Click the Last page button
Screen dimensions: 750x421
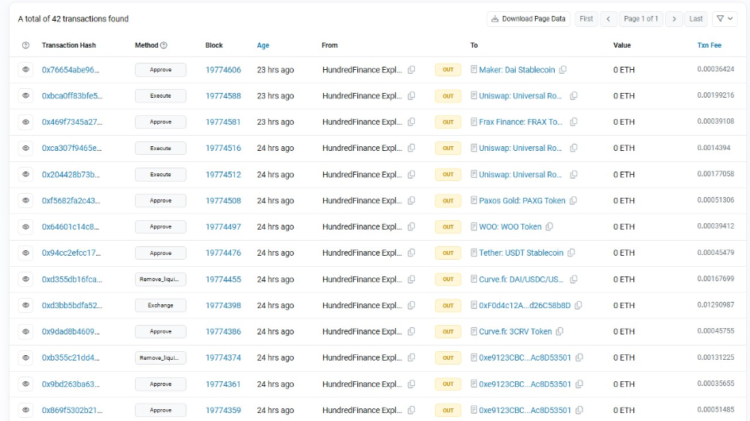pos(696,19)
